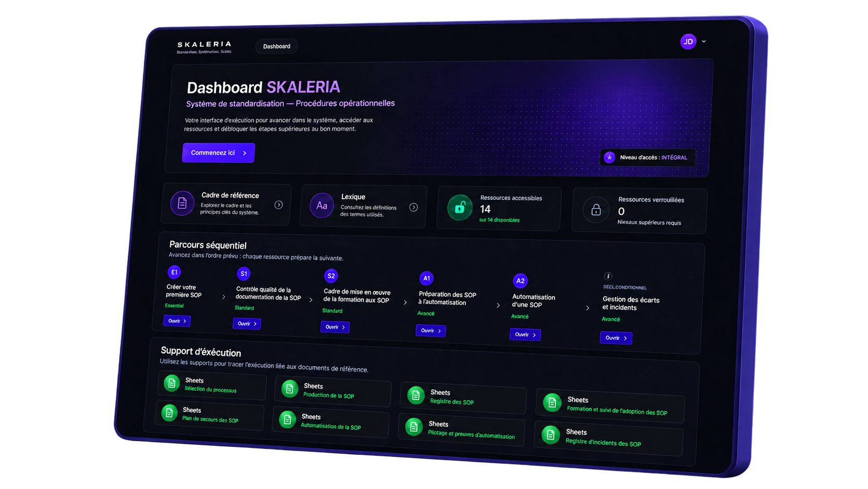
Task: Open 'Registre des SOP' link
Action: coord(452,402)
